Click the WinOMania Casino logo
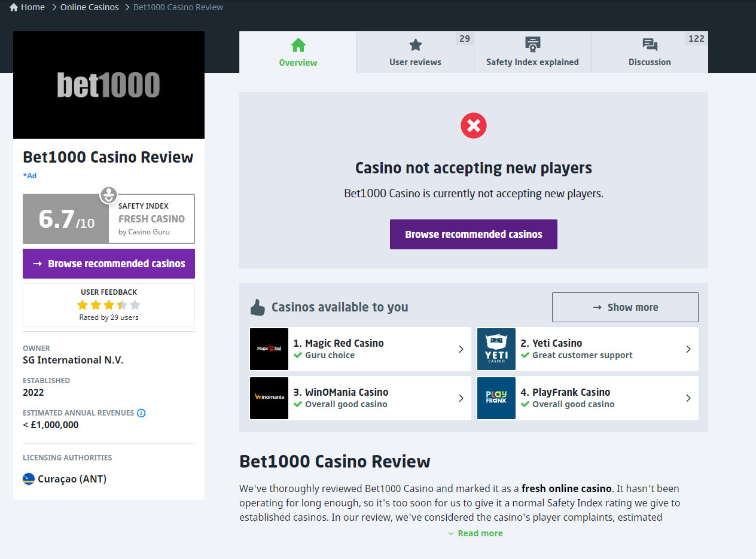The width and height of the screenshot is (756, 559). click(269, 398)
